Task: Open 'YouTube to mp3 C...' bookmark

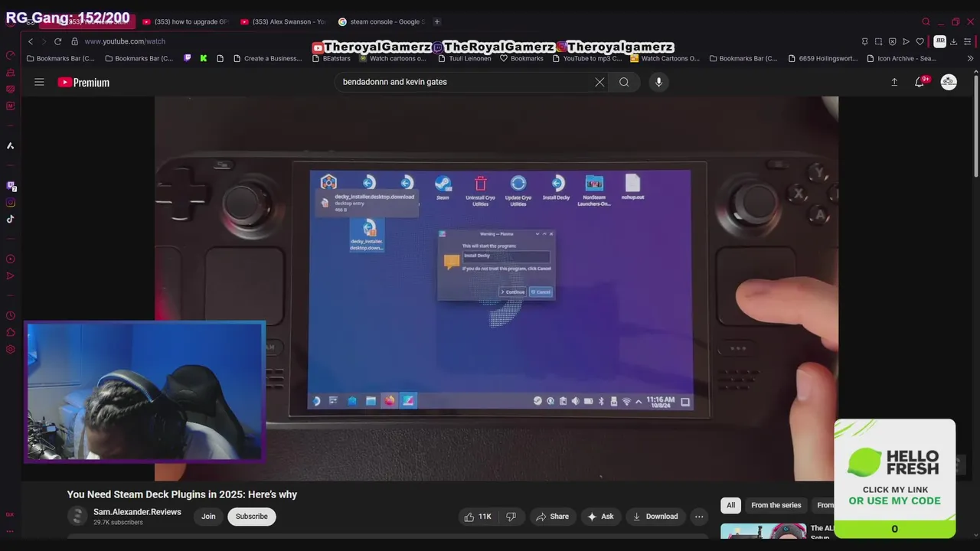Action: click(586, 58)
